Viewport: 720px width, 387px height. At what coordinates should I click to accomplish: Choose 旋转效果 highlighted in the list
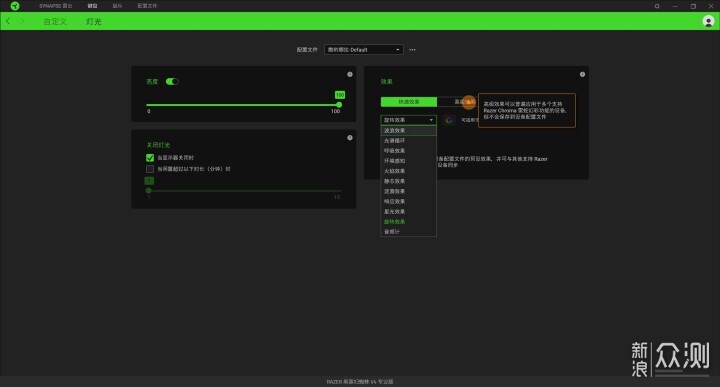(408, 221)
